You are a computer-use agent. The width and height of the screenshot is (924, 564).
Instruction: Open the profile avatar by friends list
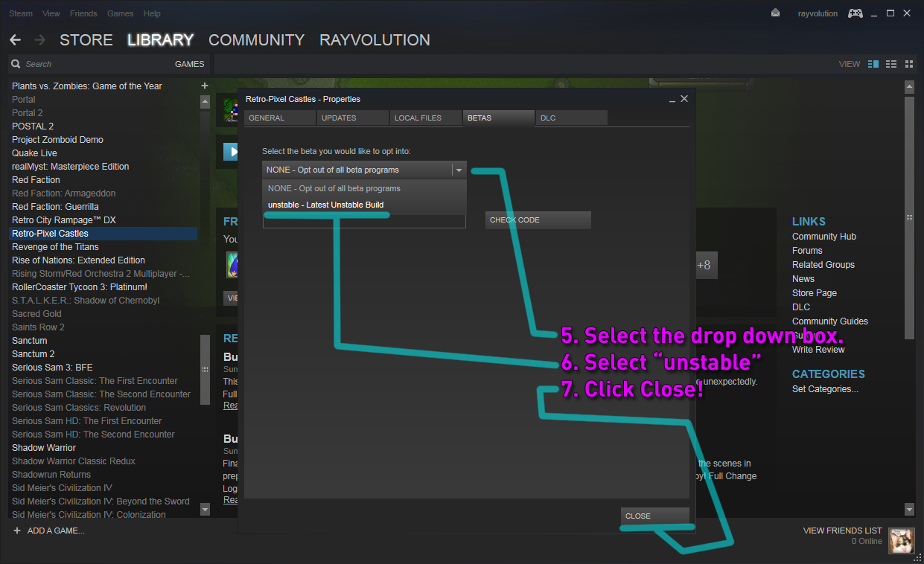tap(902, 541)
